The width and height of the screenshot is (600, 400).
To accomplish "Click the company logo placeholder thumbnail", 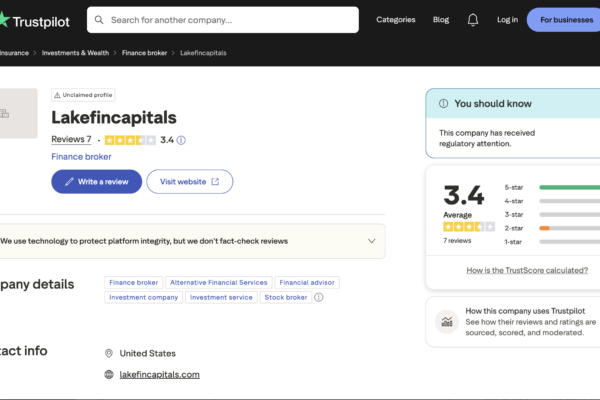I will tap(18, 113).
